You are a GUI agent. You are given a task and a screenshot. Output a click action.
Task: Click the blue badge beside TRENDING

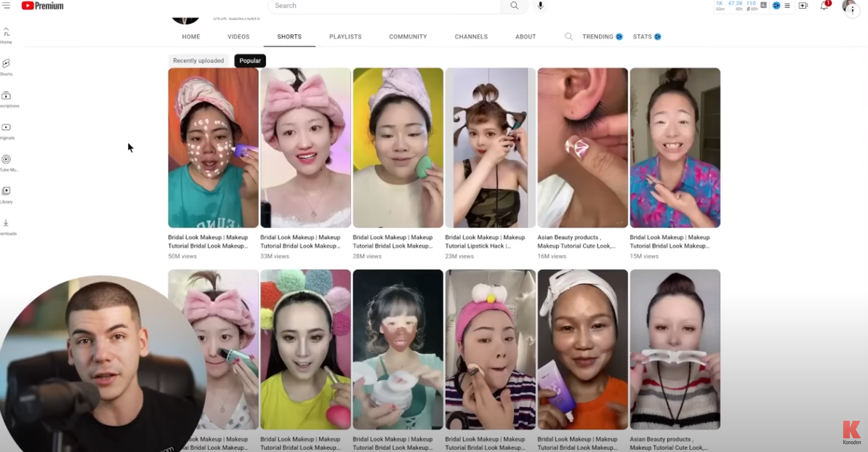[619, 36]
